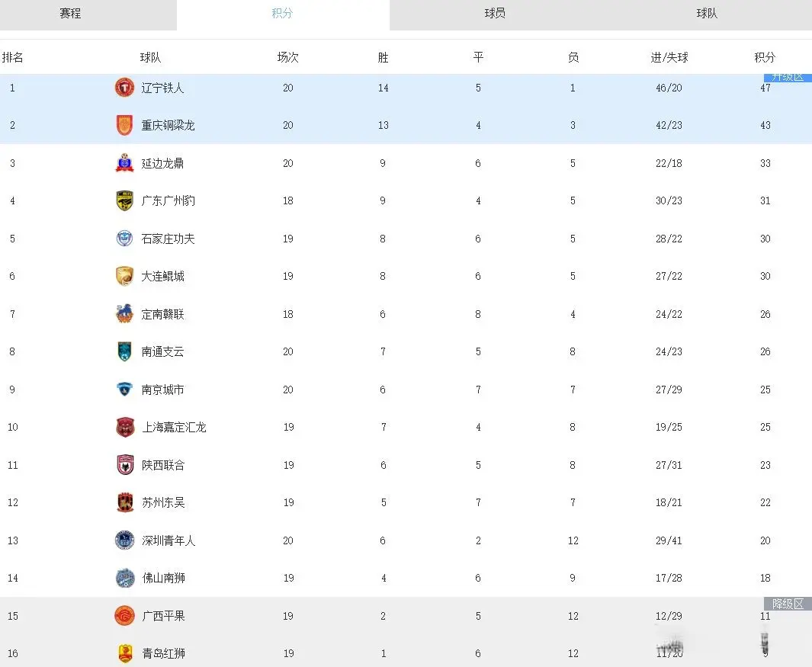Click the 积分 column header
Screen dimensions: 812x667
tap(765, 56)
